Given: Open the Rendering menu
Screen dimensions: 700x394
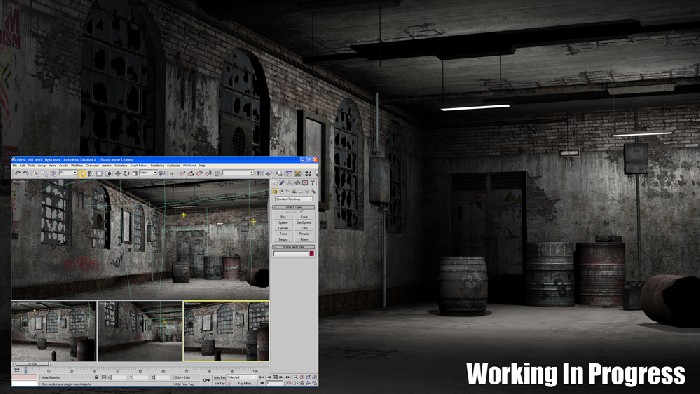Looking at the screenshot, I should pos(157,166).
